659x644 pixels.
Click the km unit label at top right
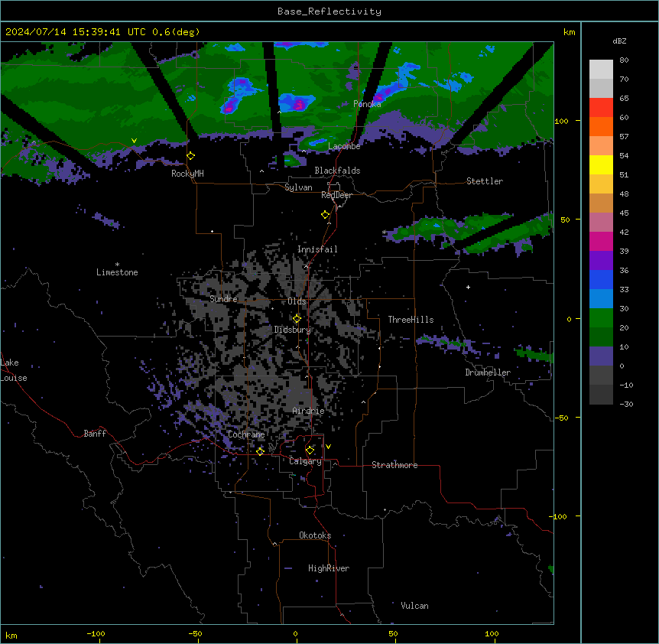(x=570, y=32)
